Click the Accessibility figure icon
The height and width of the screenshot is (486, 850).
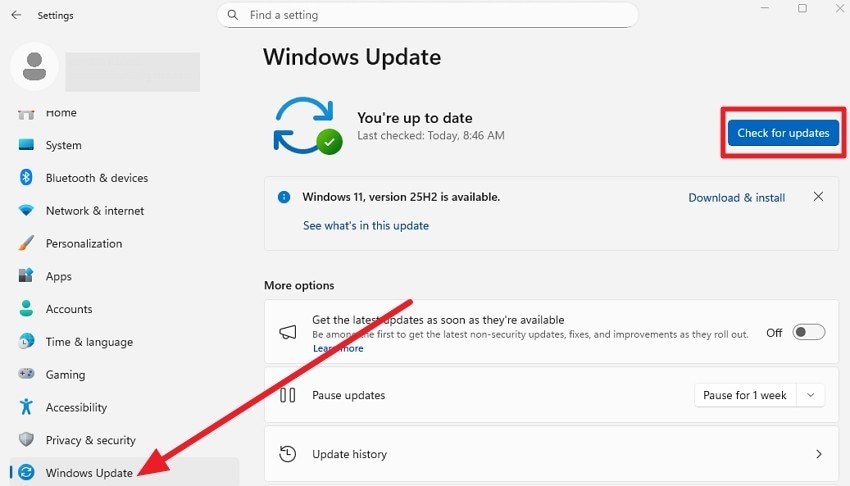[26, 406]
